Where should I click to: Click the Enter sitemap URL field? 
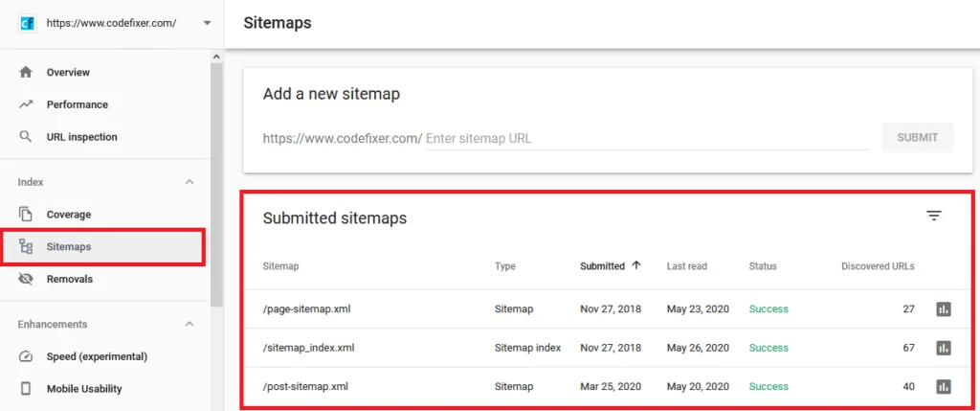pyautogui.click(x=646, y=138)
